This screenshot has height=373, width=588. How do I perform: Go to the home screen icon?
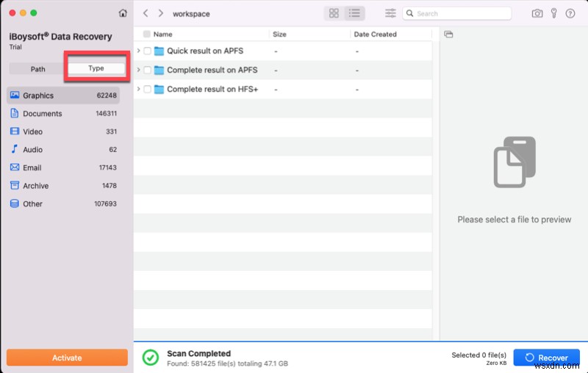[x=123, y=13]
